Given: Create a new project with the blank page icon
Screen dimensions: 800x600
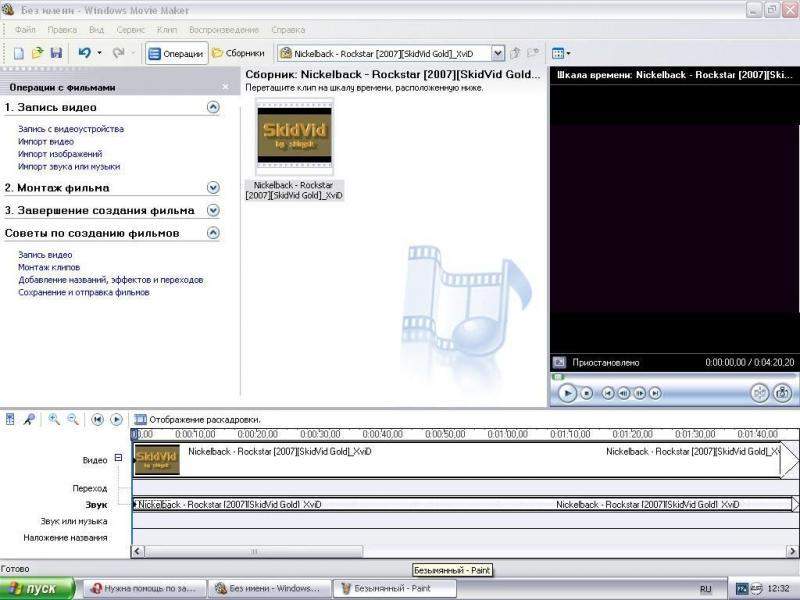Looking at the screenshot, I should (18, 53).
